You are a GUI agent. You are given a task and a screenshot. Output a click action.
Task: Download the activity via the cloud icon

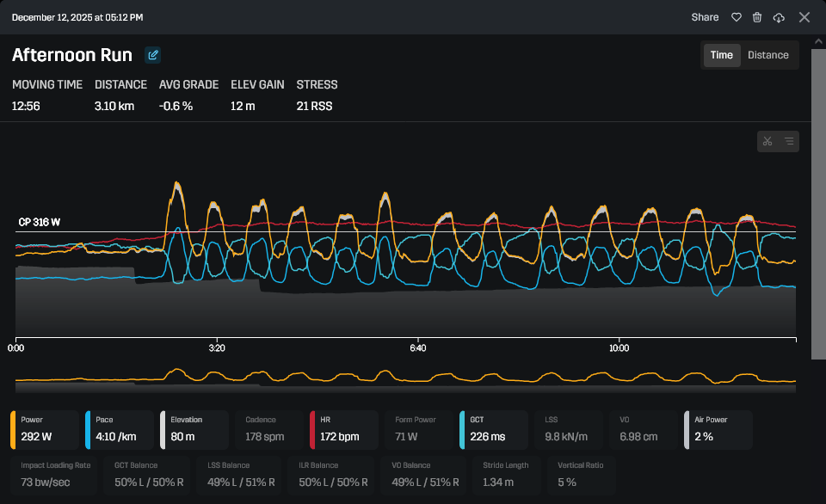pyautogui.click(x=779, y=18)
